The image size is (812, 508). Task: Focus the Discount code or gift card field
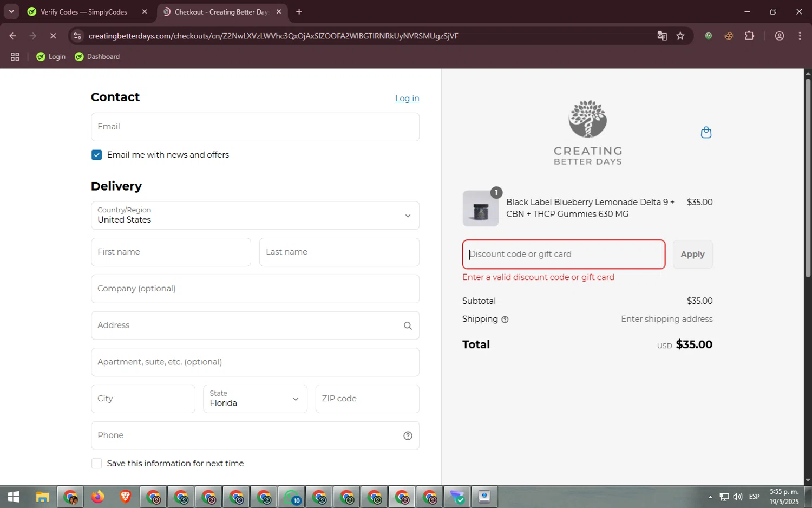(564, 255)
